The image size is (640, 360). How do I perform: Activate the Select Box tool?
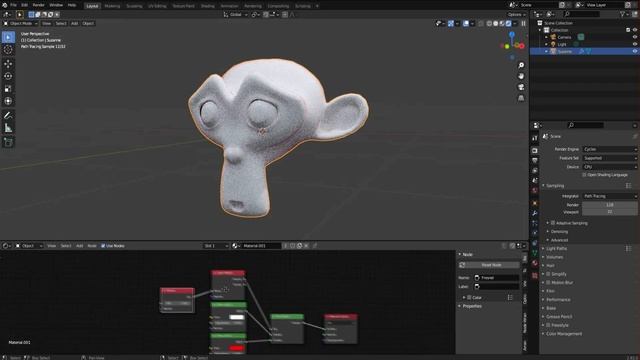(8, 37)
